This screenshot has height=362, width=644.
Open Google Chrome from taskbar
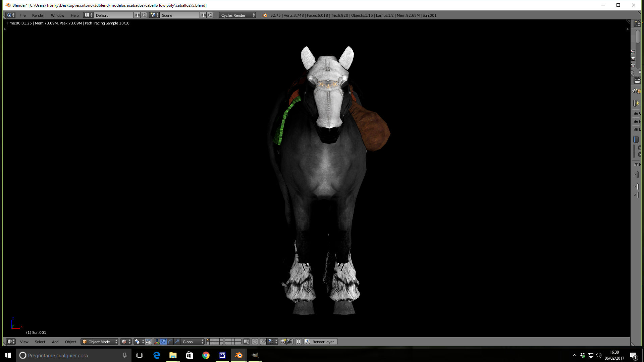point(206,355)
